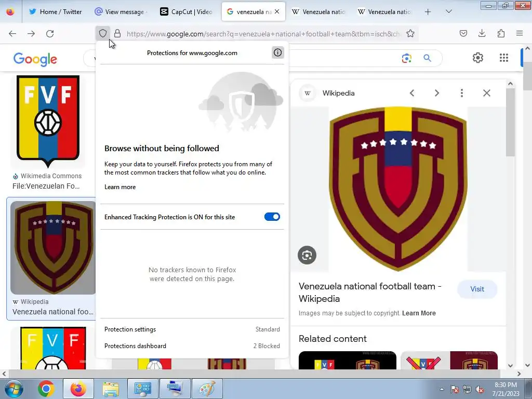Image resolution: width=532 pixels, height=399 pixels.
Task: Open the Firefox application menu
Action: (520, 33)
